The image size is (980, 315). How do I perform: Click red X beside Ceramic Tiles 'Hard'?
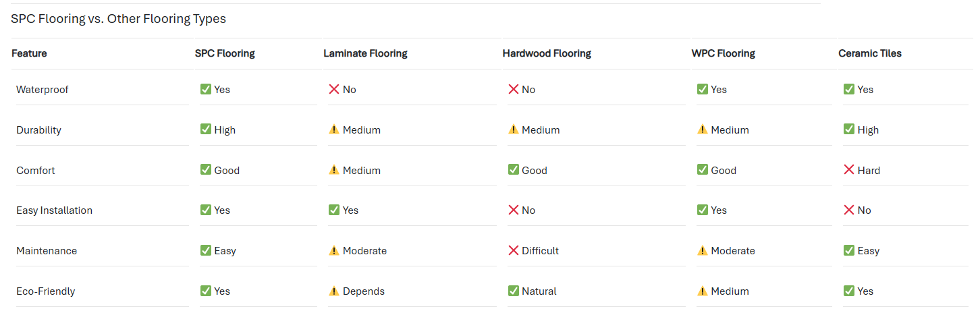pyautogui.click(x=849, y=170)
